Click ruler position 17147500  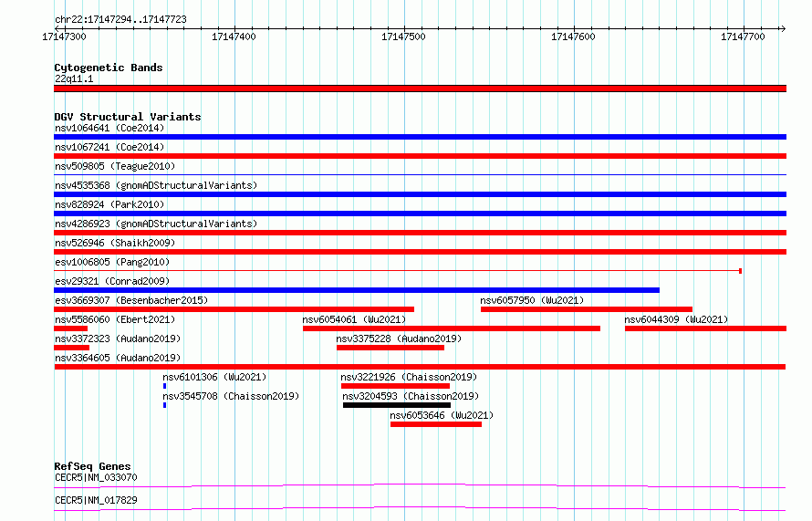click(403, 36)
